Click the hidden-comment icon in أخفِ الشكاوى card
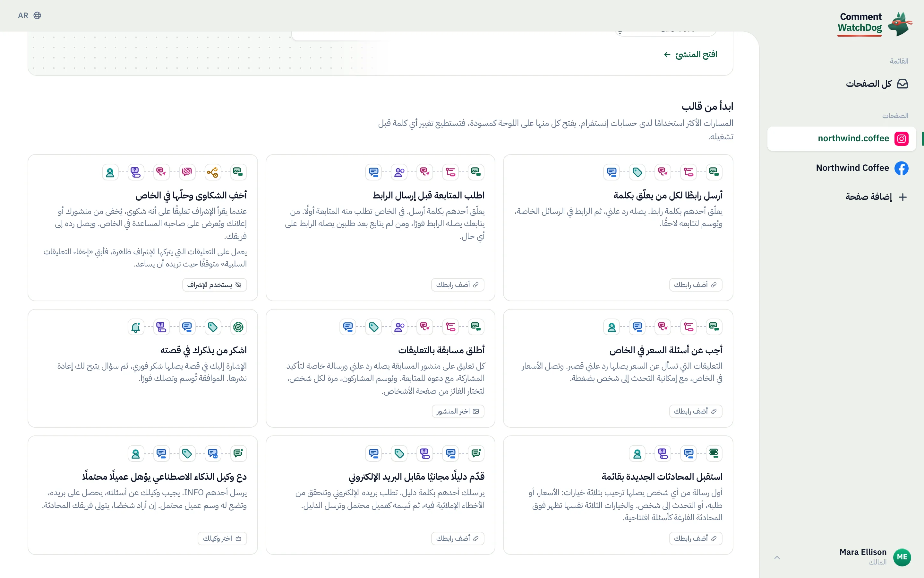 point(187,172)
